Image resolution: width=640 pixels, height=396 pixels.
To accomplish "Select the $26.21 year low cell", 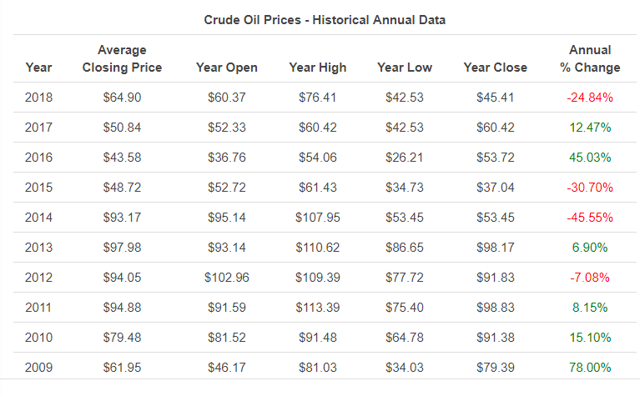I will [x=404, y=158].
